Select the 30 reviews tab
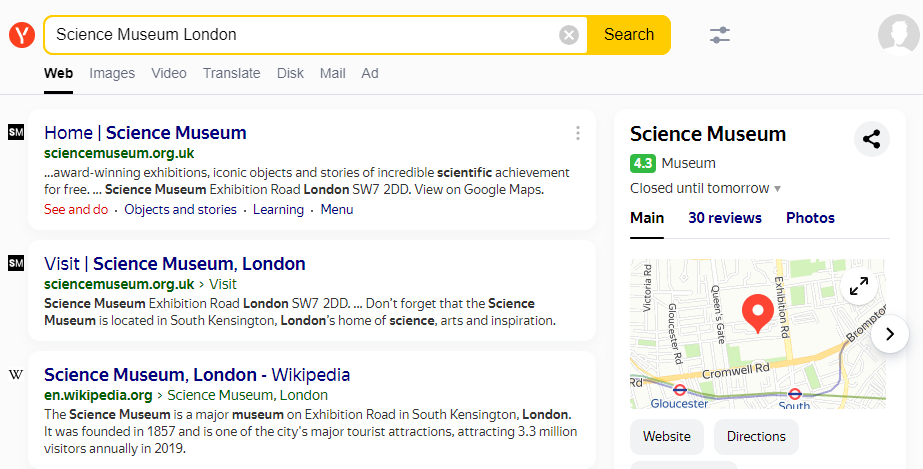 click(725, 218)
